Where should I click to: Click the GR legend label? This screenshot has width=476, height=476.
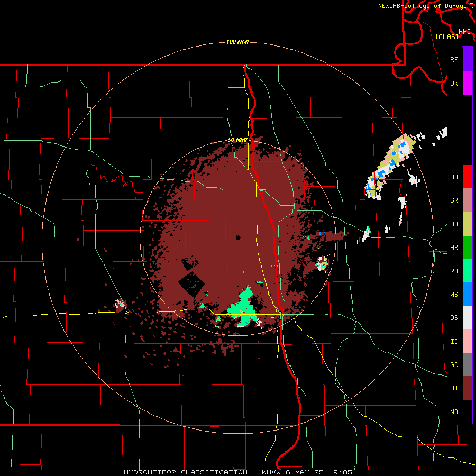pyautogui.click(x=454, y=200)
